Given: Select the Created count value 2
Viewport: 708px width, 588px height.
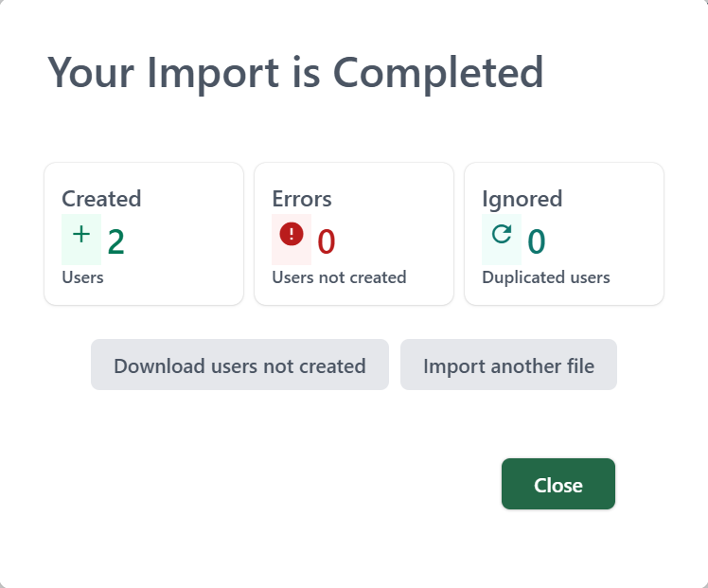Looking at the screenshot, I should (116, 242).
